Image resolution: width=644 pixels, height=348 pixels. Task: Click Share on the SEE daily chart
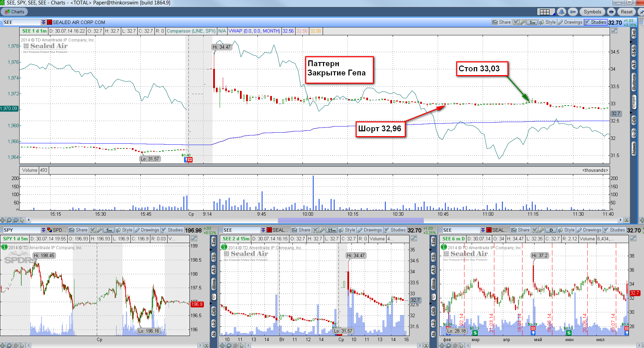pyautogui.click(x=520, y=230)
